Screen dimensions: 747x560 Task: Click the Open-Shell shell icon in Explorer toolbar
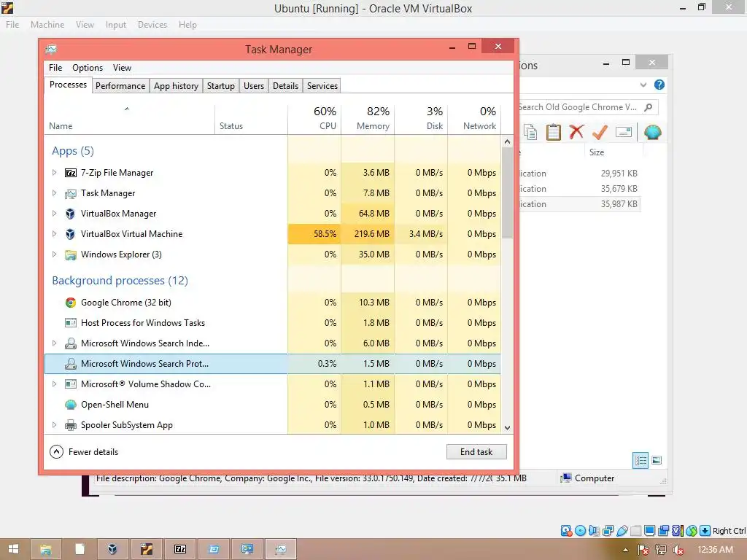[652, 132]
